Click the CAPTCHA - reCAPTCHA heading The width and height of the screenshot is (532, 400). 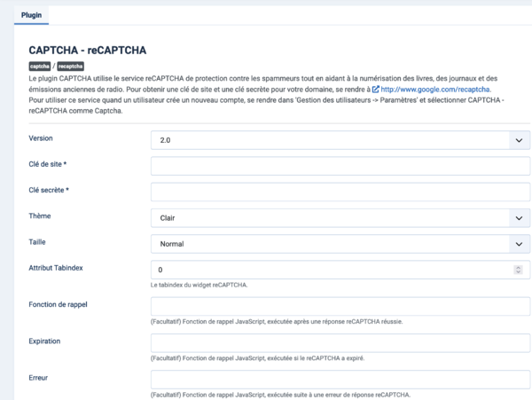[88, 51]
